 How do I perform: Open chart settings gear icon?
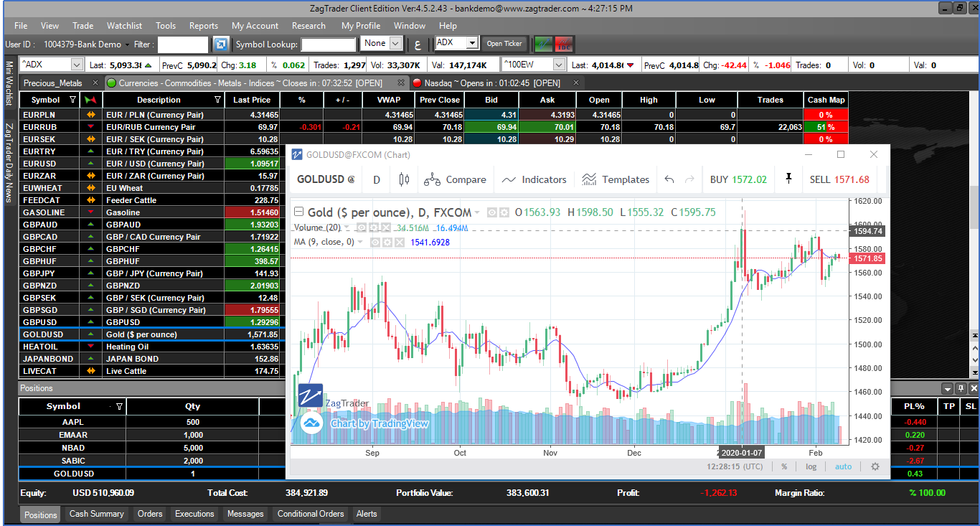(875, 466)
